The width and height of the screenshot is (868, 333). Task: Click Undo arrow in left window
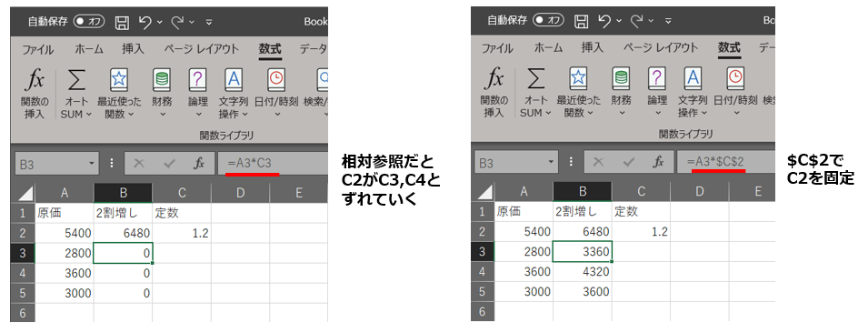(x=145, y=22)
